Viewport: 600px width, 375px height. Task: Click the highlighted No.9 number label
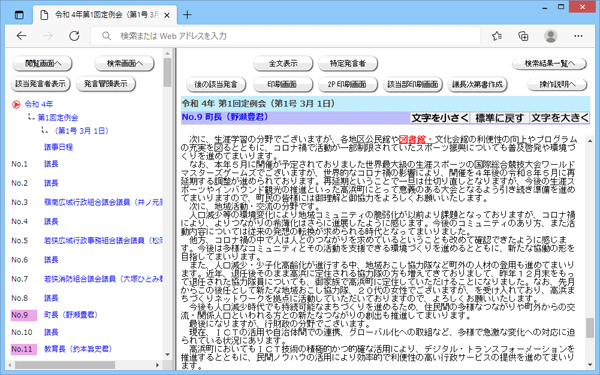click(x=24, y=315)
